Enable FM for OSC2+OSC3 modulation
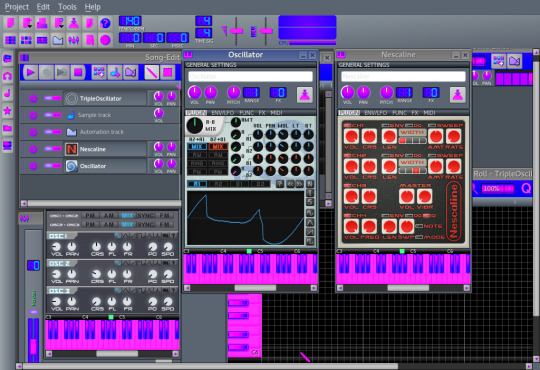Screen dimensions: 540x370 point(165,225)
